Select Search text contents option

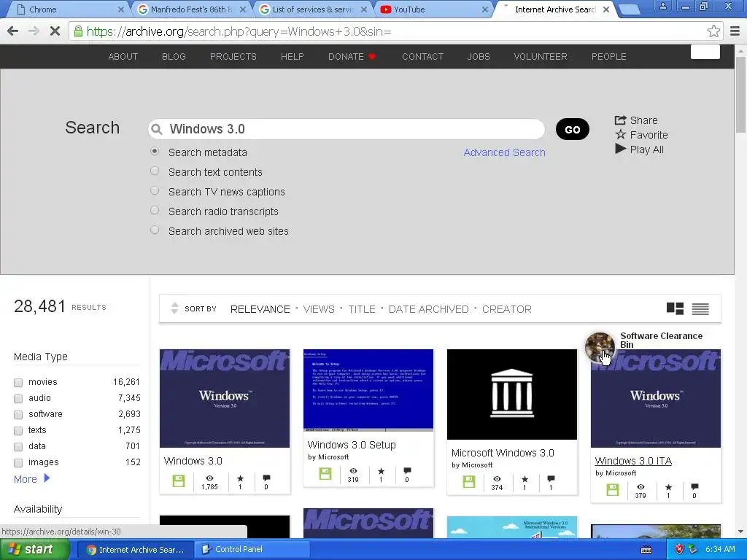coord(155,171)
